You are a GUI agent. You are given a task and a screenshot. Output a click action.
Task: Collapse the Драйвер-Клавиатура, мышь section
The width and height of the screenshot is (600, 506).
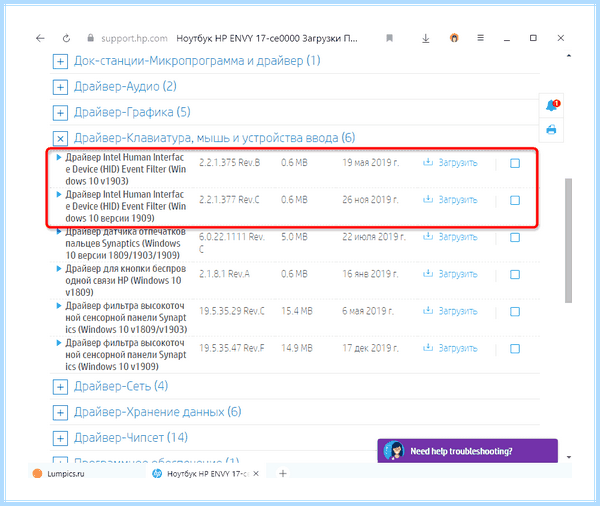[x=60, y=139]
